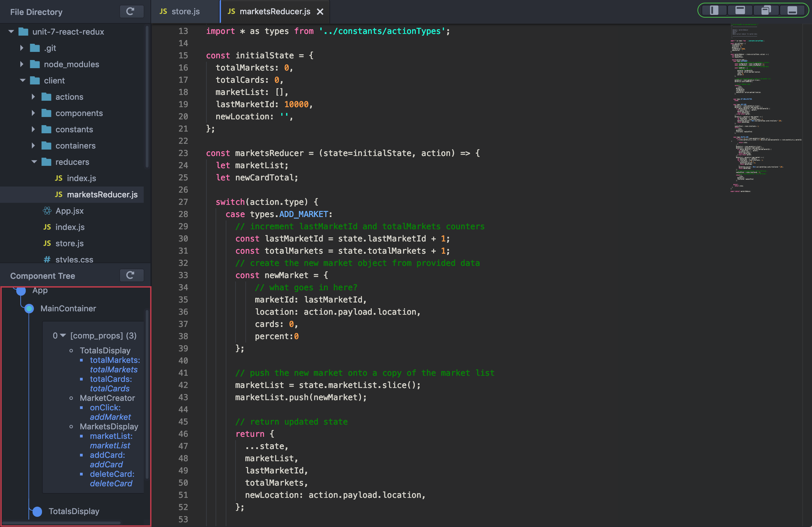Screen dimensions: 812x527
Task: Select the MainContainer node circle
Action: [29, 309]
